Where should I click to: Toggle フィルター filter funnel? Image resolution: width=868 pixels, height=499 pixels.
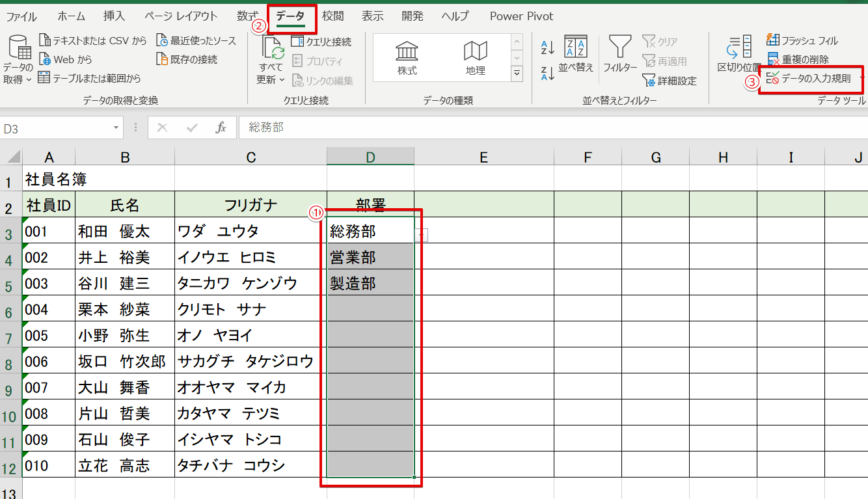tap(620, 55)
